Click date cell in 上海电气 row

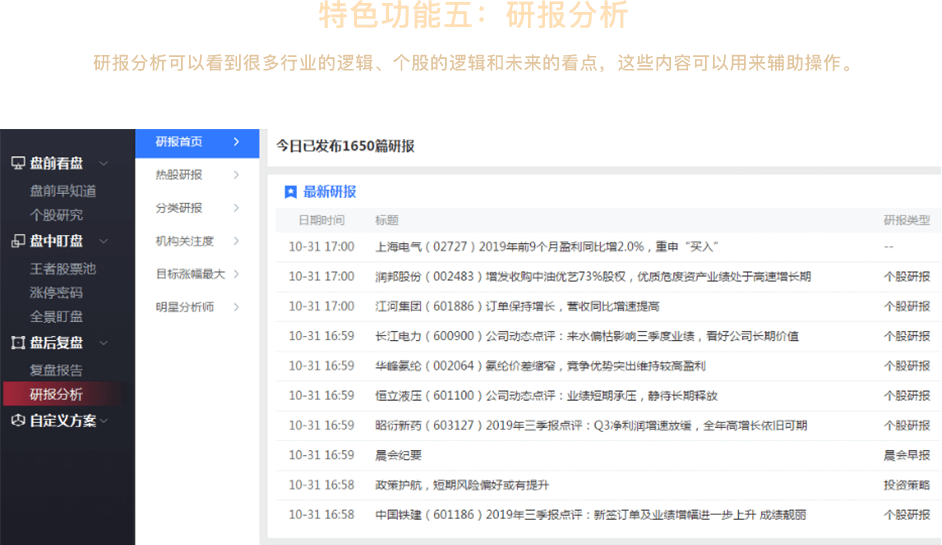[x=321, y=247]
